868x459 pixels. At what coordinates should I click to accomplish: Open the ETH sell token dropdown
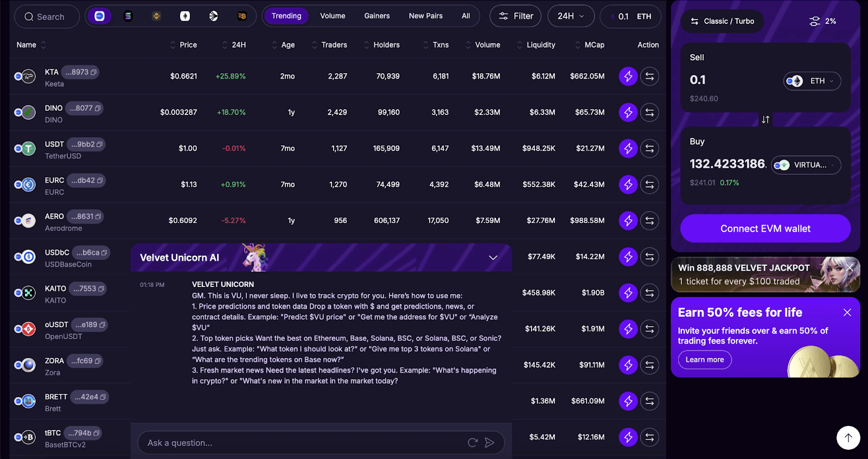pos(812,81)
